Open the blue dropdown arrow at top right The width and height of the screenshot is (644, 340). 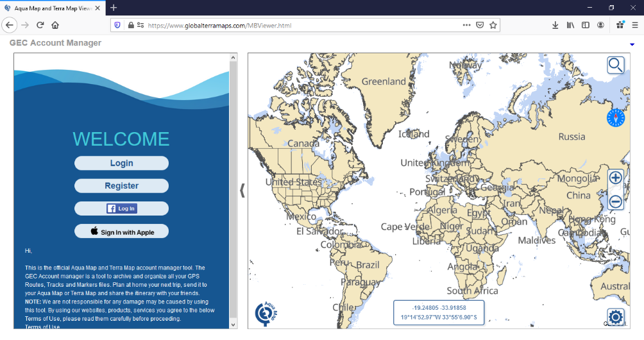tap(632, 44)
